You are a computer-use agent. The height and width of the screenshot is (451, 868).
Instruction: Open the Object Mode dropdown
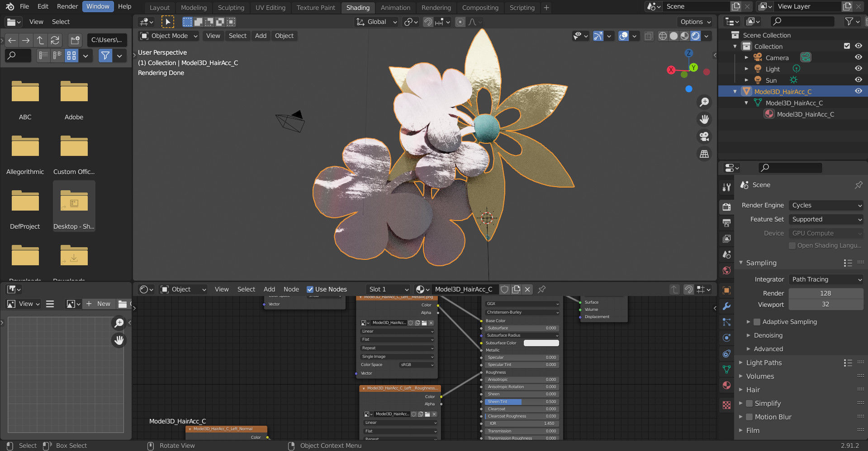tap(169, 36)
